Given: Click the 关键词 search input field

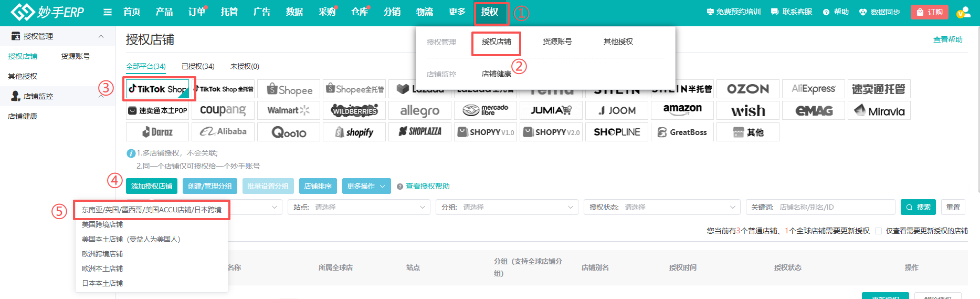Looking at the screenshot, I should coord(835,207).
